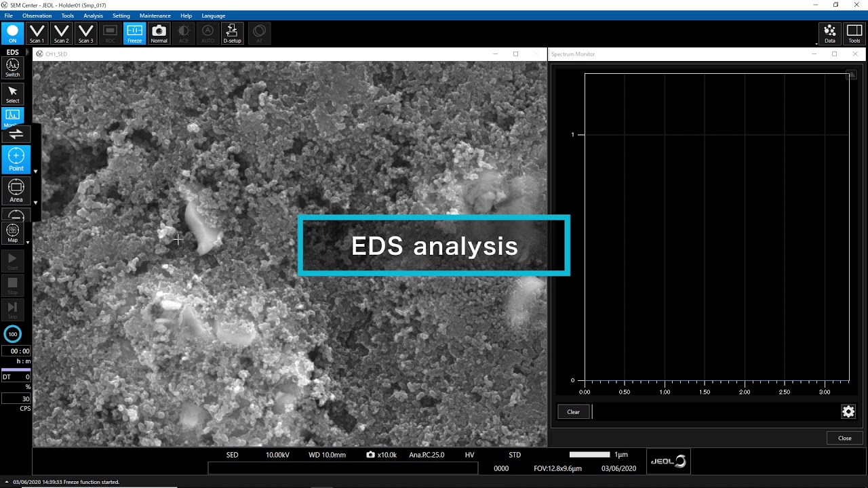Image resolution: width=868 pixels, height=488 pixels.
Task: Click the AUTO icon
Action: 208,33
